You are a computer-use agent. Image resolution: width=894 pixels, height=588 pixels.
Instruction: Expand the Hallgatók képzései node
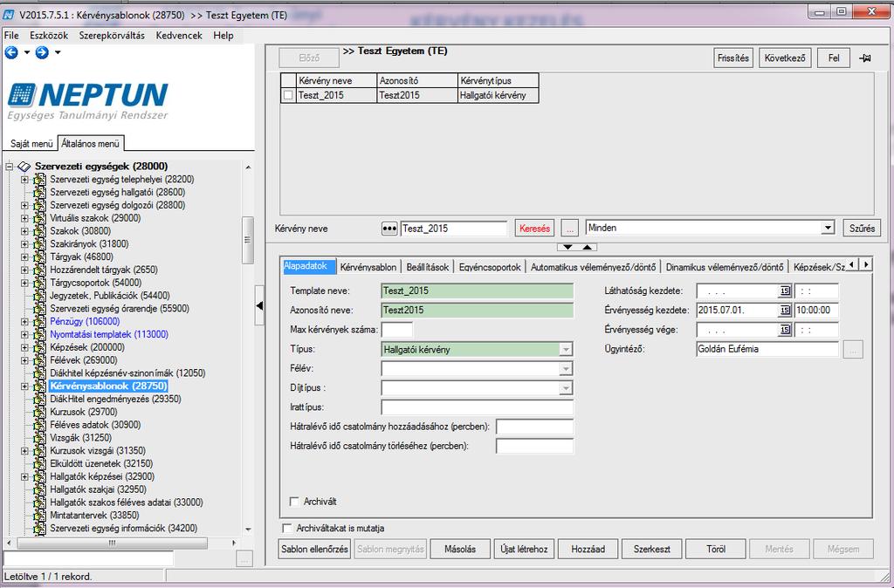(24, 477)
